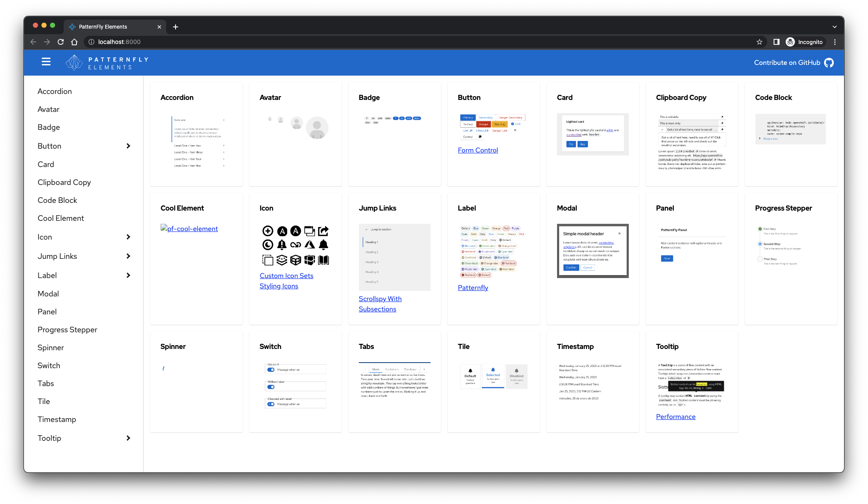Click the Performance link in Tooltip card

point(675,416)
